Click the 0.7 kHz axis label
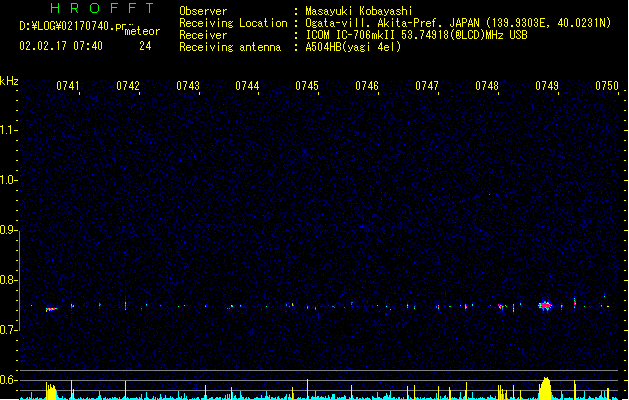 (8, 330)
